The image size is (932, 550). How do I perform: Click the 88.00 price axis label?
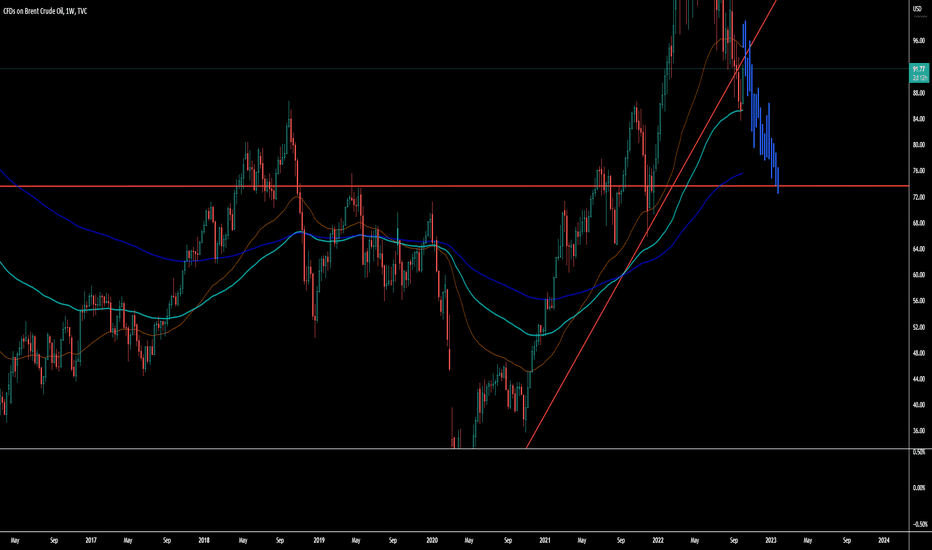pyautogui.click(x=919, y=93)
